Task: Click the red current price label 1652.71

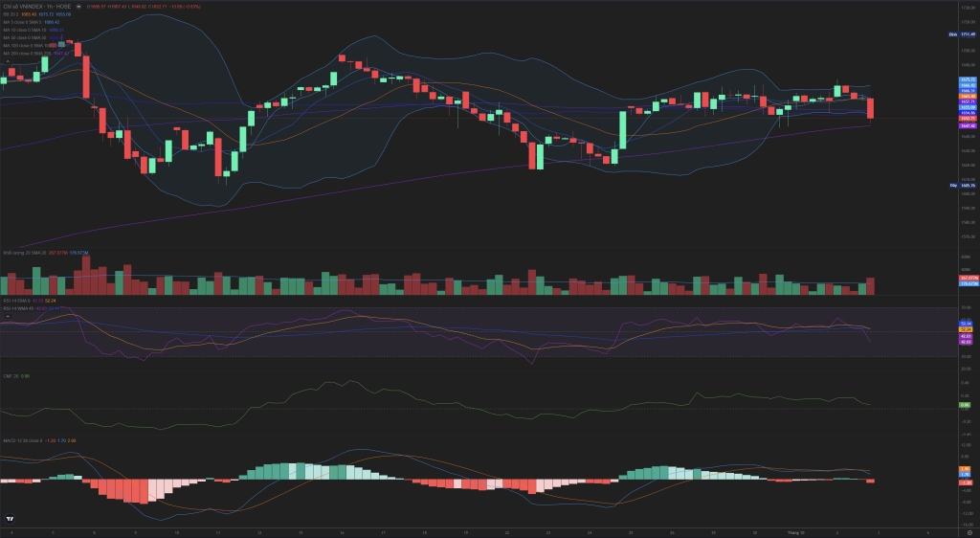Action: click(968, 119)
